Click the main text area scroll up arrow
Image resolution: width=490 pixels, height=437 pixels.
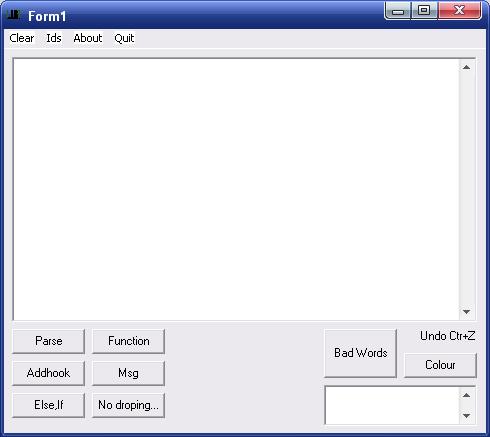pyautogui.click(x=467, y=67)
